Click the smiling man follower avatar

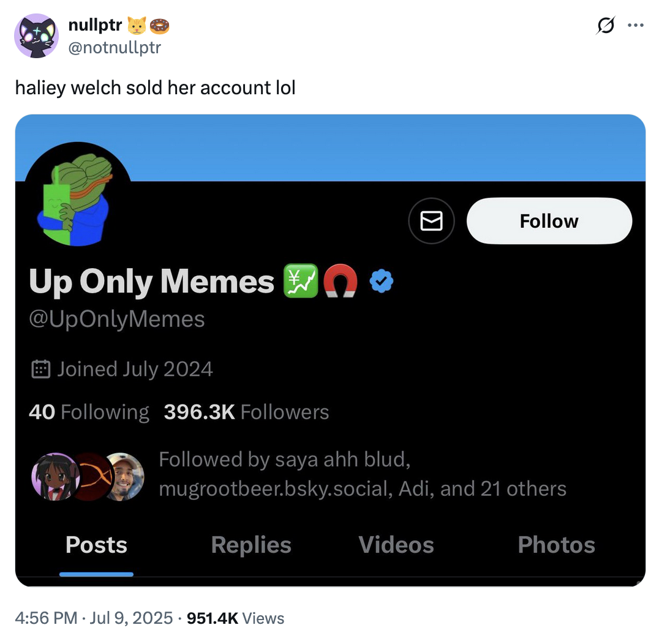point(125,476)
